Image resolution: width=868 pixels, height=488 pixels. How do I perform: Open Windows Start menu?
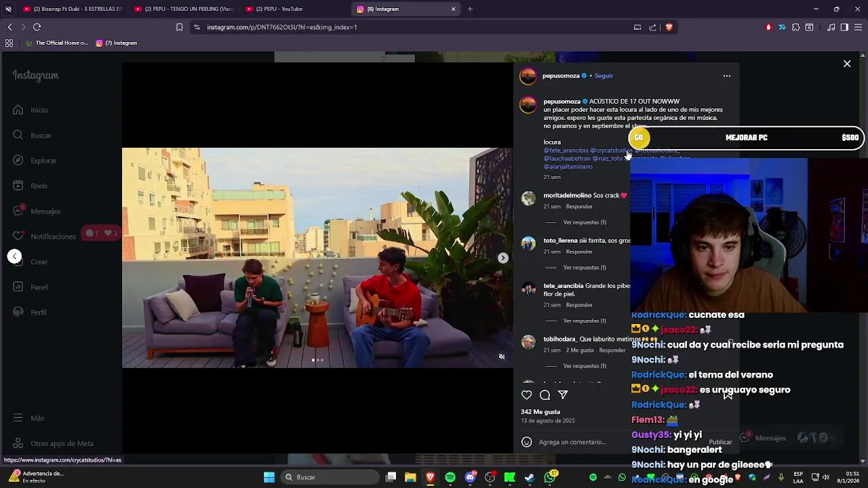pos(269,477)
